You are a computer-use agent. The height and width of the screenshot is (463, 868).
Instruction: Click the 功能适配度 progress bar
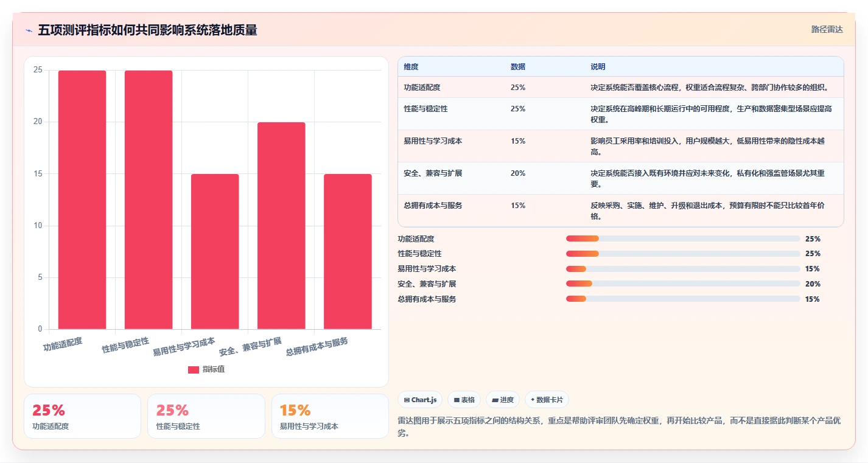[683, 238]
